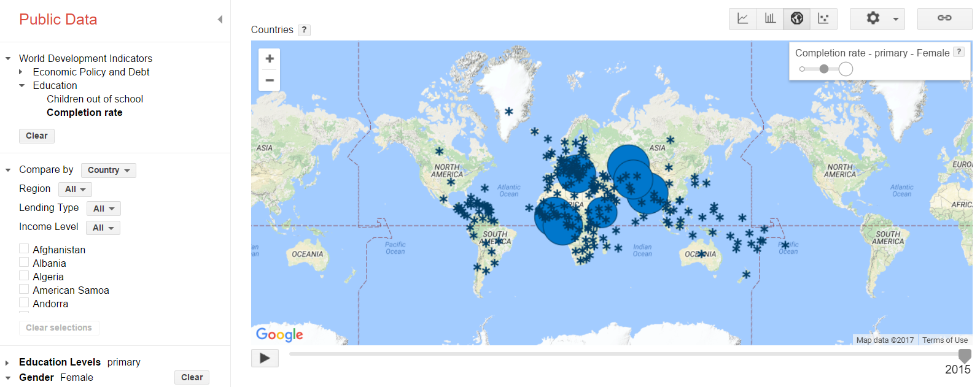980x387 pixels.
Task: Switch to bar chart view
Action: click(770, 18)
